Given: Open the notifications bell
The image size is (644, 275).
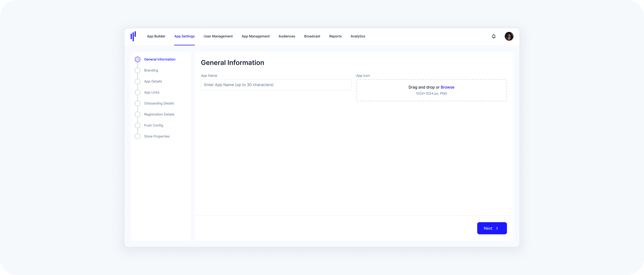Looking at the screenshot, I should [494, 36].
